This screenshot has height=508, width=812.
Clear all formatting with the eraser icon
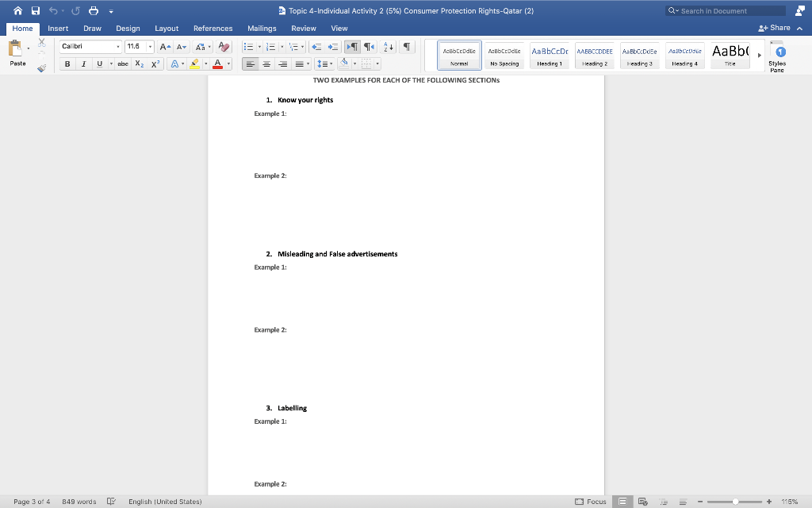coord(224,47)
